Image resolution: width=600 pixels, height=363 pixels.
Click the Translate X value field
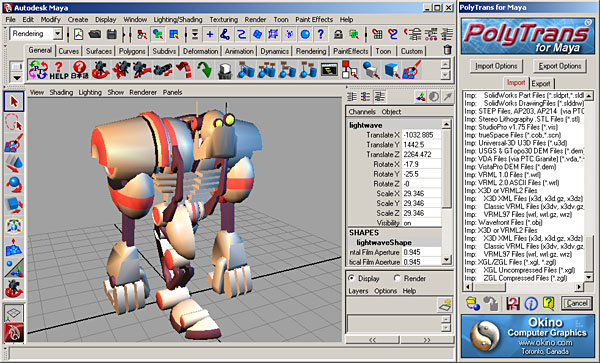(x=421, y=135)
